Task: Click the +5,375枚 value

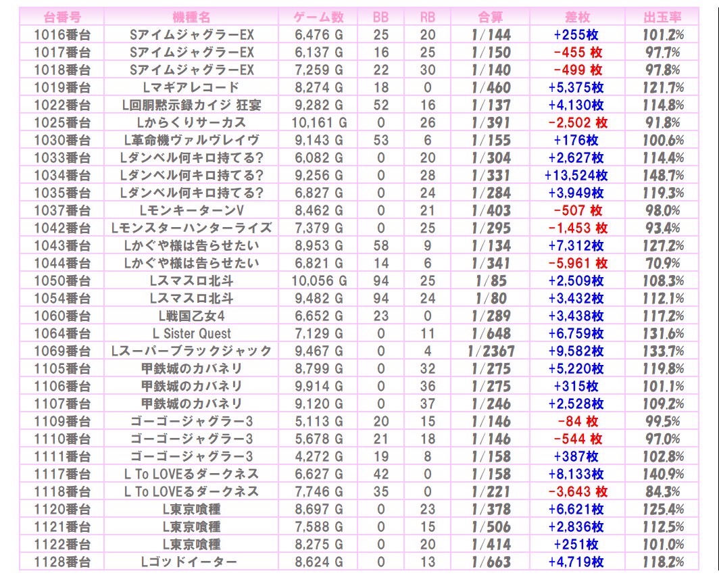Action: click(x=576, y=88)
